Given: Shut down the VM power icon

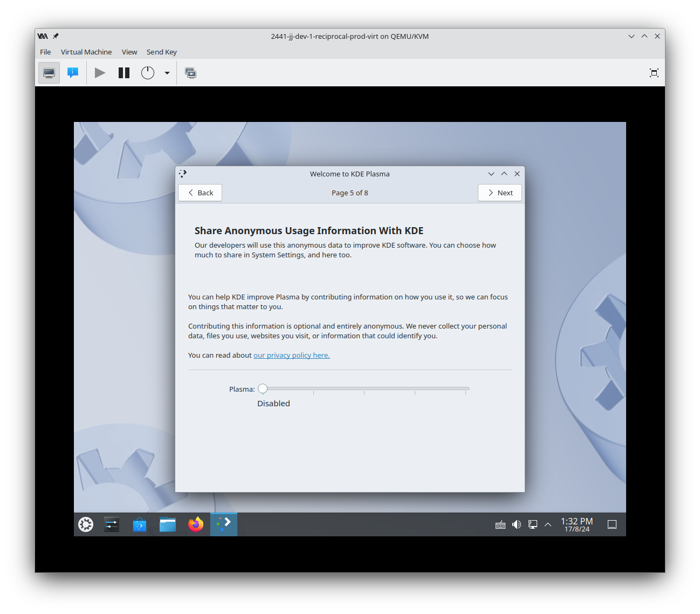Looking at the screenshot, I should [x=148, y=73].
